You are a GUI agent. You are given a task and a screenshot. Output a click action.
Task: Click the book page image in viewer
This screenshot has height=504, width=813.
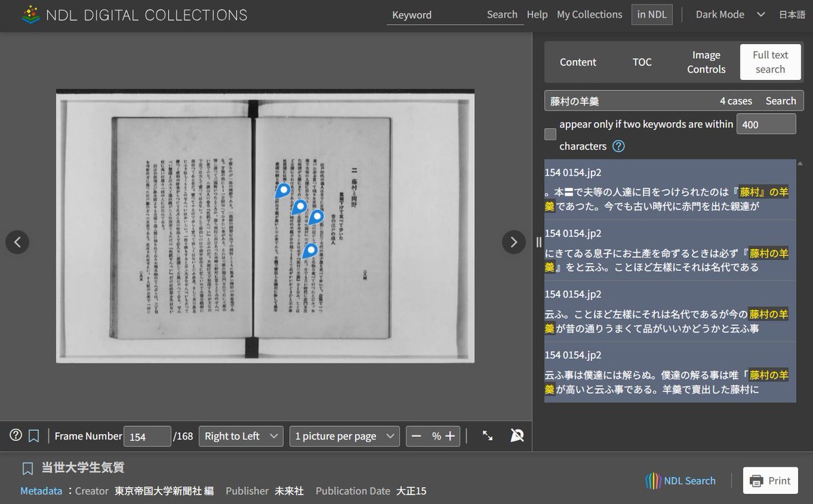(265, 226)
